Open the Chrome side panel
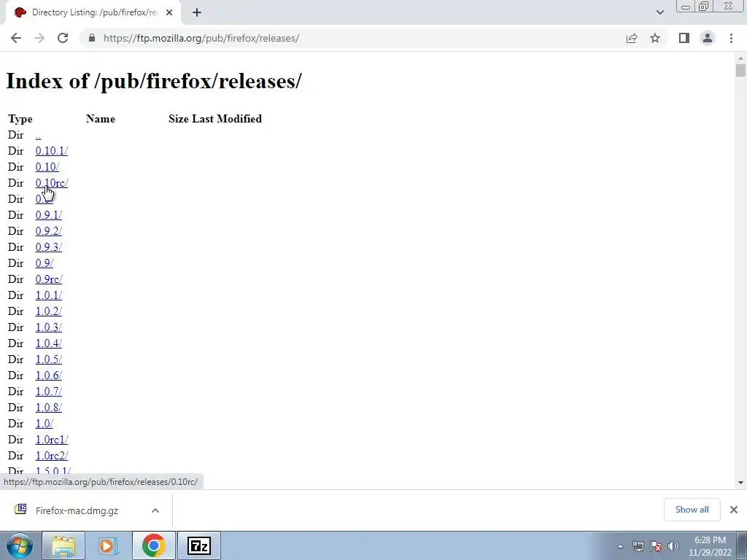Screen dimensions: 747x560 (684, 38)
